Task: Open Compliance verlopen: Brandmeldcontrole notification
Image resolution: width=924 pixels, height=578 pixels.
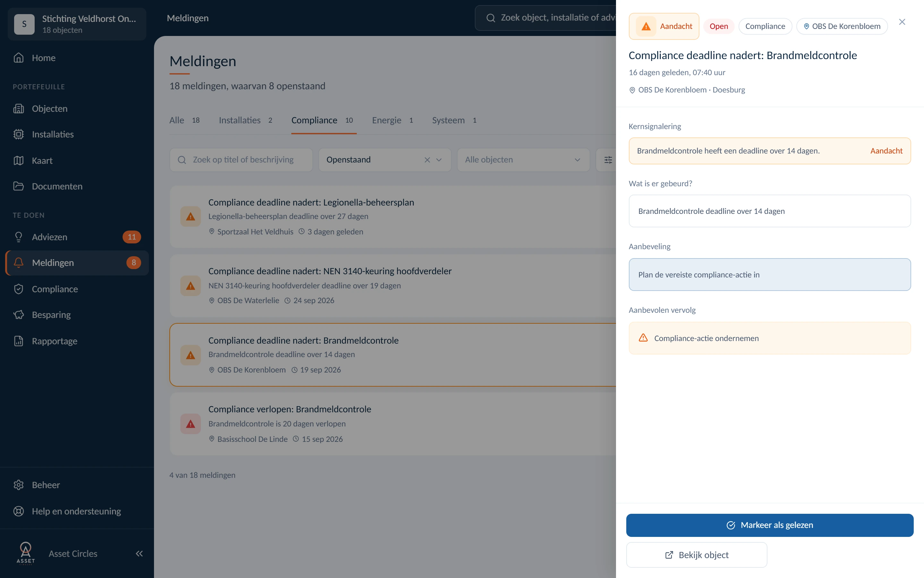Action: (392, 424)
